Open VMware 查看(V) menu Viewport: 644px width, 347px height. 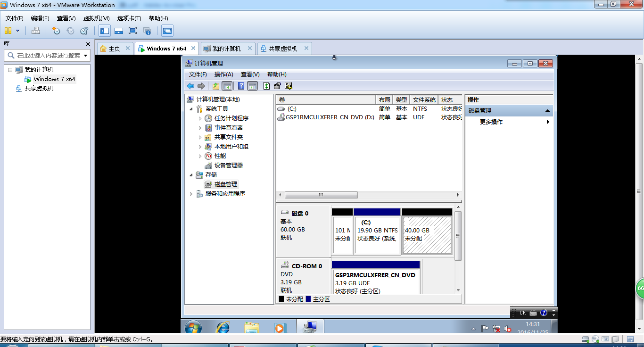pyautogui.click(x=66, y=18)
